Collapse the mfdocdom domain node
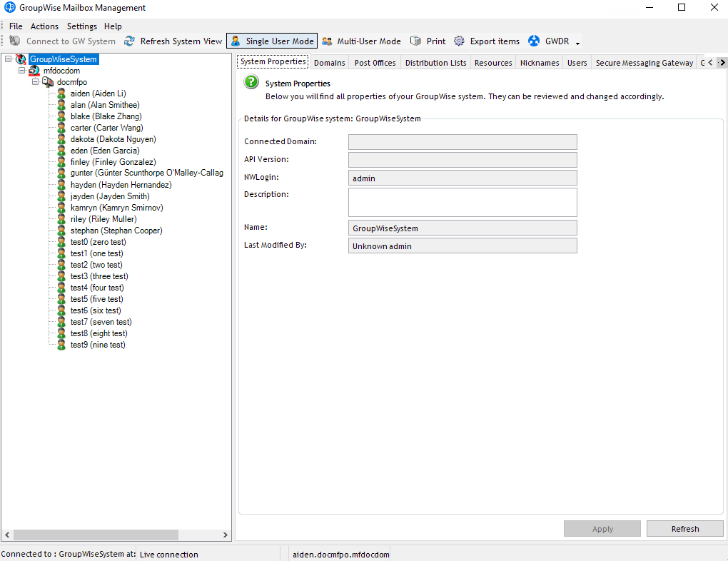 (x=22, y=71)
